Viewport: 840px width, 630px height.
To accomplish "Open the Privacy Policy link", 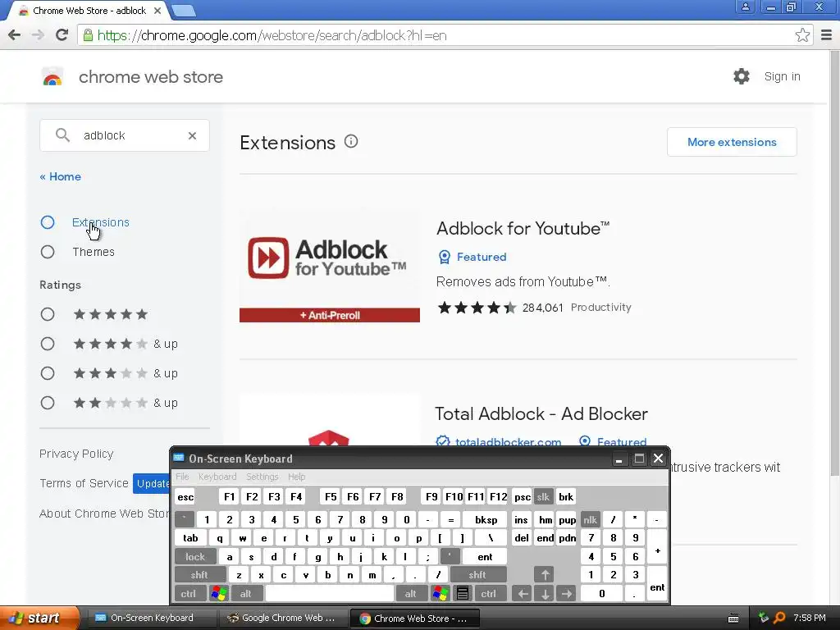I will pyautogui.click(x=76, y=454).
